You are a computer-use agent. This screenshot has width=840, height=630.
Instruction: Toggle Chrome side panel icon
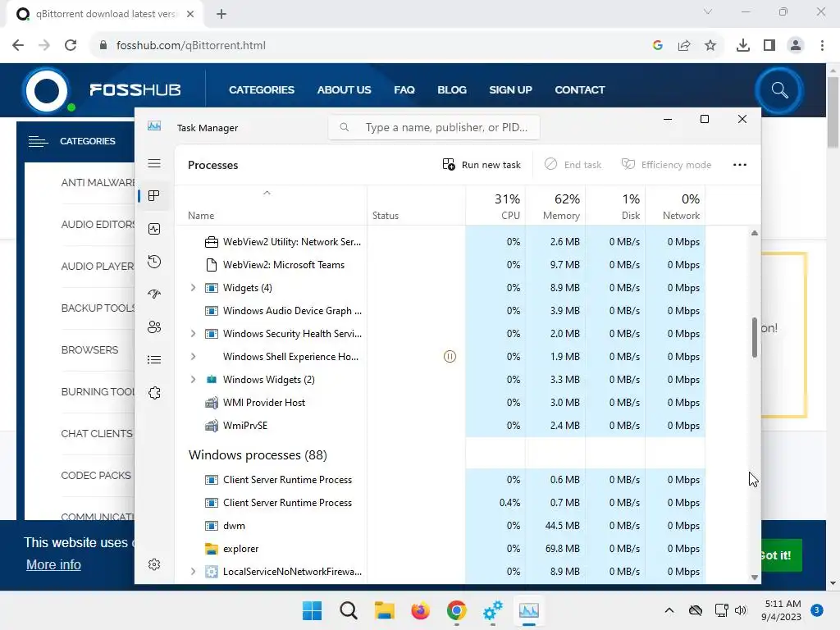point(769,46)
